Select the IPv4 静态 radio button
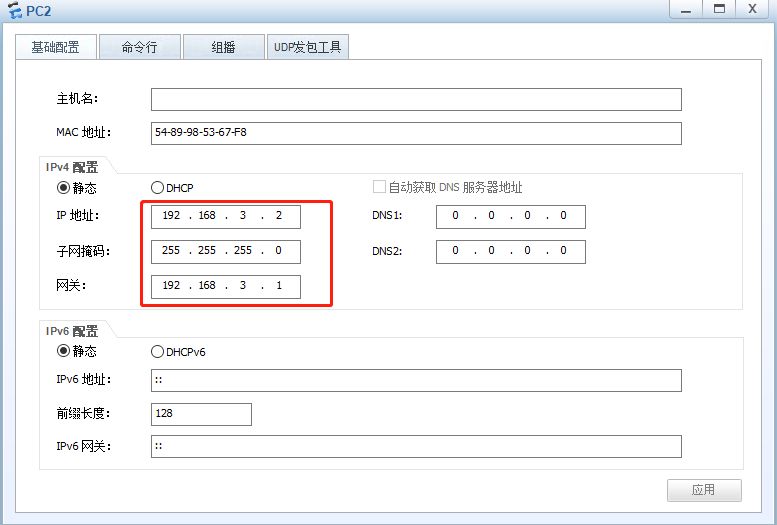The image size is (777, 525). click(x=63, y=187)
